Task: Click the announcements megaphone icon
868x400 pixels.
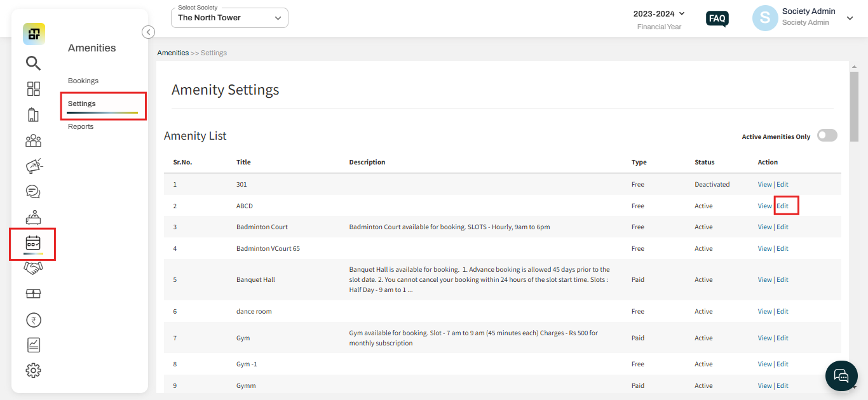Action: pos(33,166)
